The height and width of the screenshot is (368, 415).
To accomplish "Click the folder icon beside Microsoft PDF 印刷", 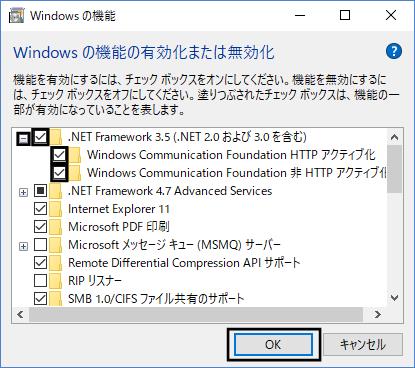I will click(56, 227).
